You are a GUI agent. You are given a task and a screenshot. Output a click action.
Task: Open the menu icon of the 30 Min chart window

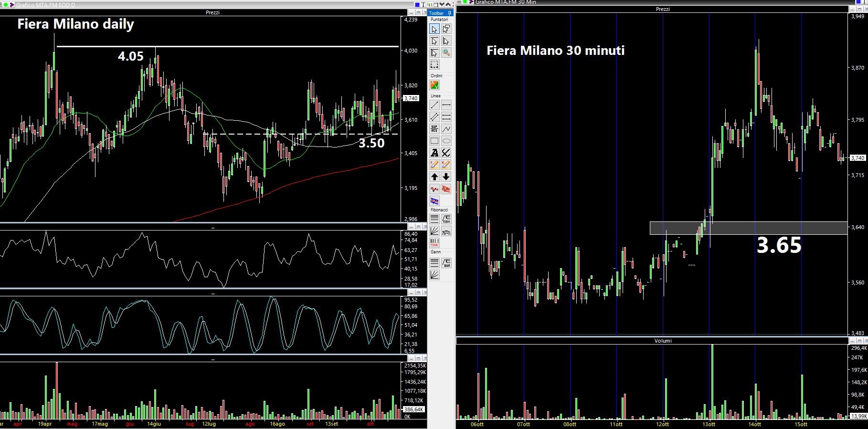460,2
